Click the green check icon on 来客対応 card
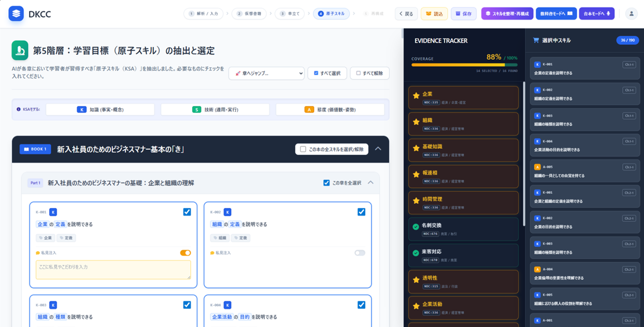The image size is (644, 327). (x=416, y=253)
